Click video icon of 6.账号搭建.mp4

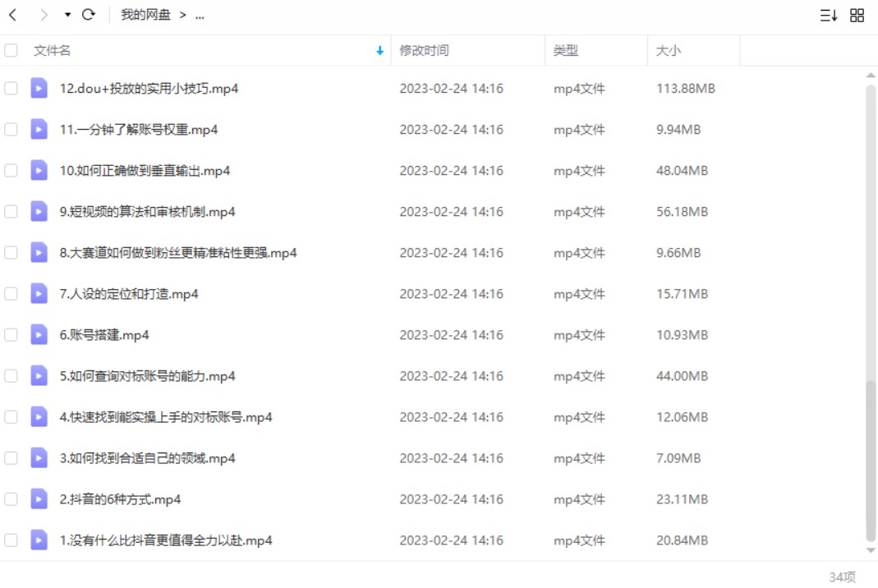click(x=39, y=334)
